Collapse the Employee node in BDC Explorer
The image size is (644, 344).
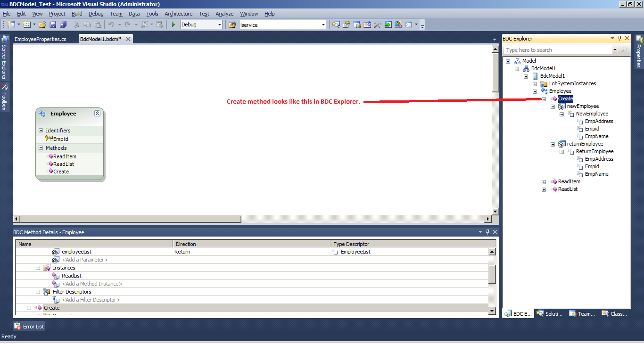point(535,91)
